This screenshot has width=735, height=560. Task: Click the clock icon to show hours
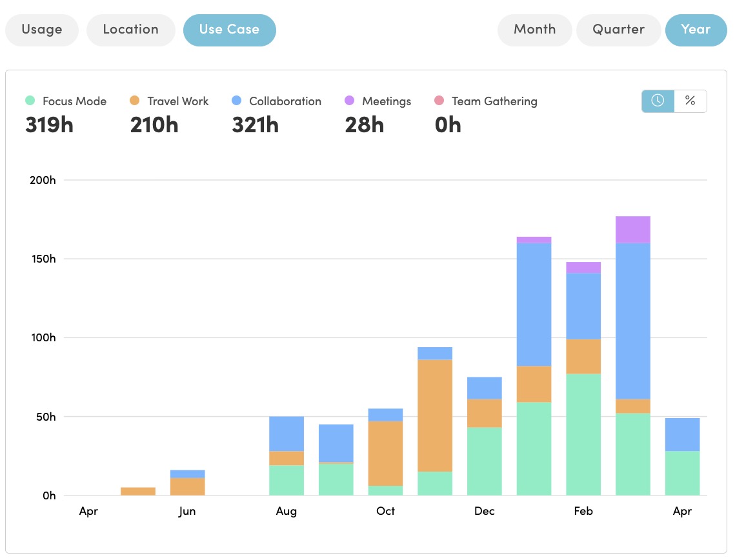tap(658, 101)
